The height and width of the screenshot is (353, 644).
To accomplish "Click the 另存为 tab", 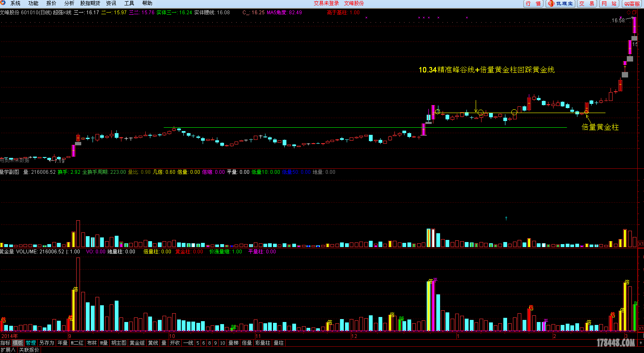I will pos(47,343).
